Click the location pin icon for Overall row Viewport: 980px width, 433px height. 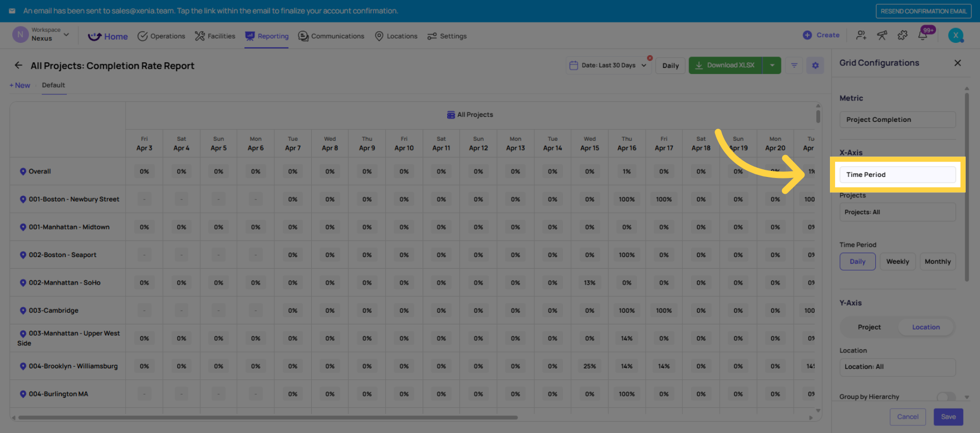pyautogui.click(x=23, y=171)
